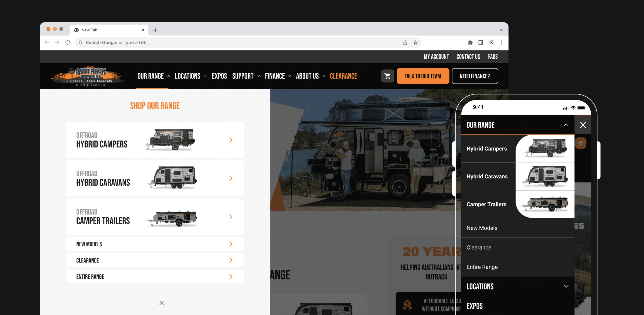Image resolution: width=644 pixels, height=315 pixels.
Task: Click Talk To Our Team button
Action: tap(423, 76)
